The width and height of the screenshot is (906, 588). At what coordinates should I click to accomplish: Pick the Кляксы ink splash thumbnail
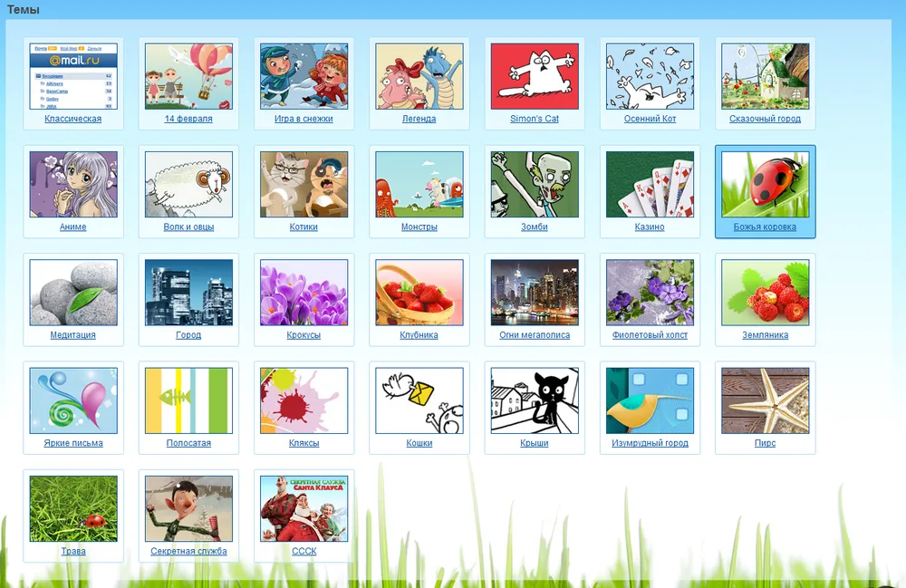(x=304, y=400)
